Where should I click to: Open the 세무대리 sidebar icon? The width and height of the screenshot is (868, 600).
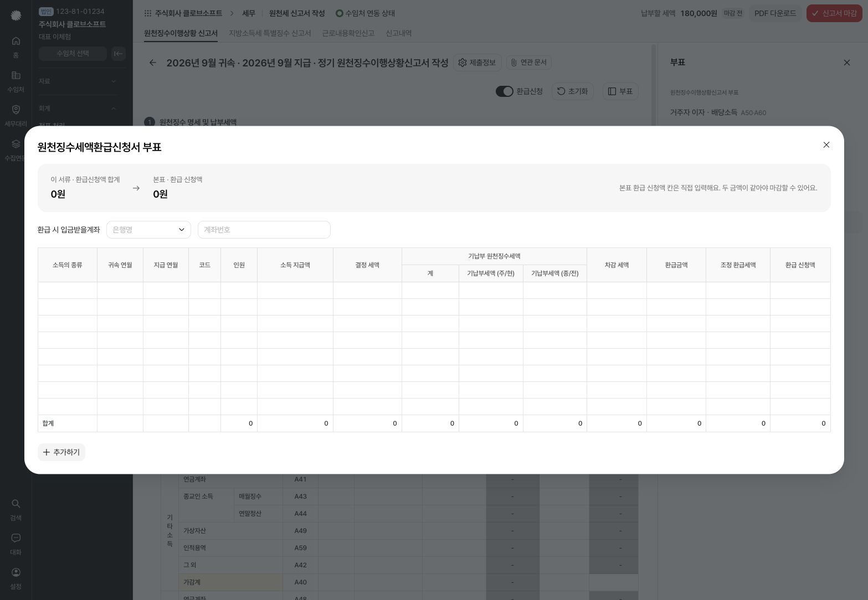[16, 115]
